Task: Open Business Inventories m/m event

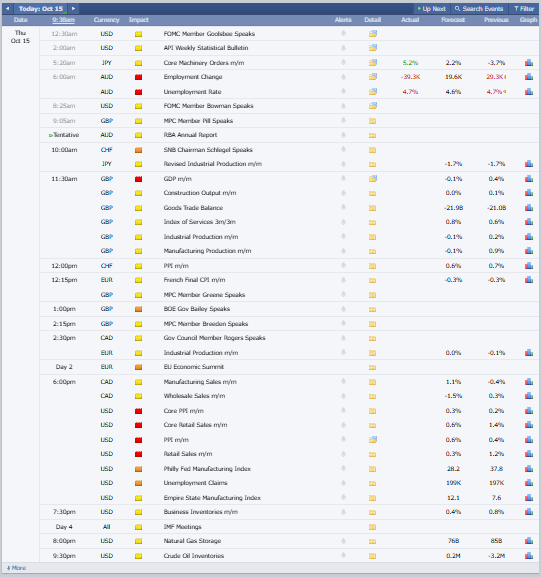Action: tap(201, 512)
